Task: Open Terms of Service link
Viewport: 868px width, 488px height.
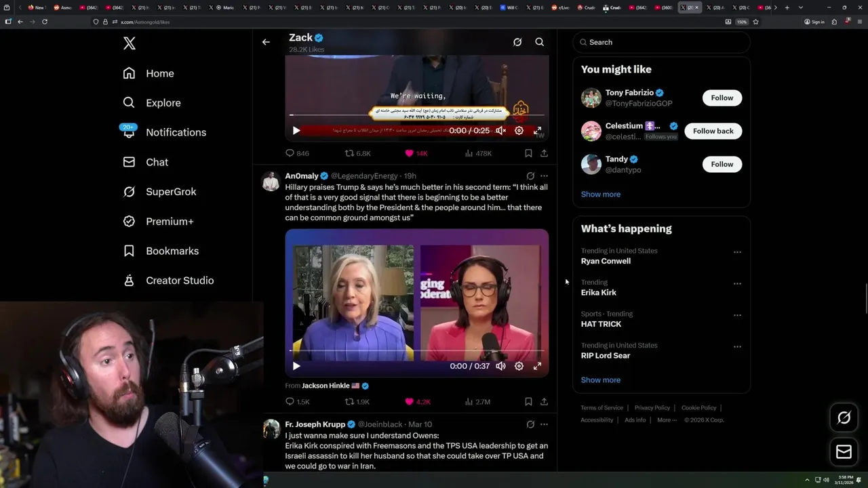Action: tap(601, 408)
